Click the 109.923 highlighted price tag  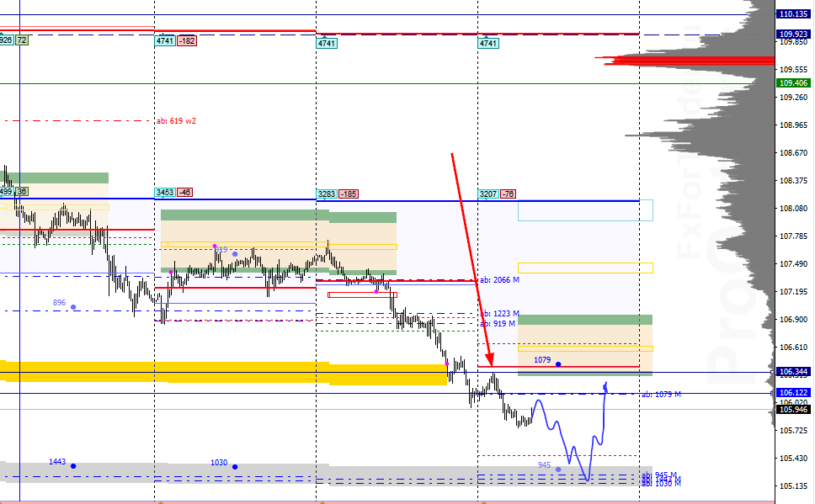793,34
